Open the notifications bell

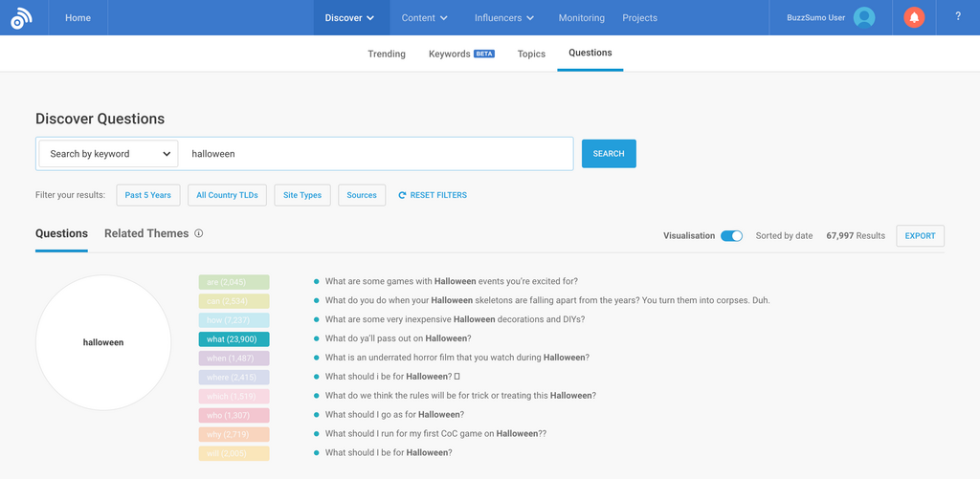[x=914, y=17]
